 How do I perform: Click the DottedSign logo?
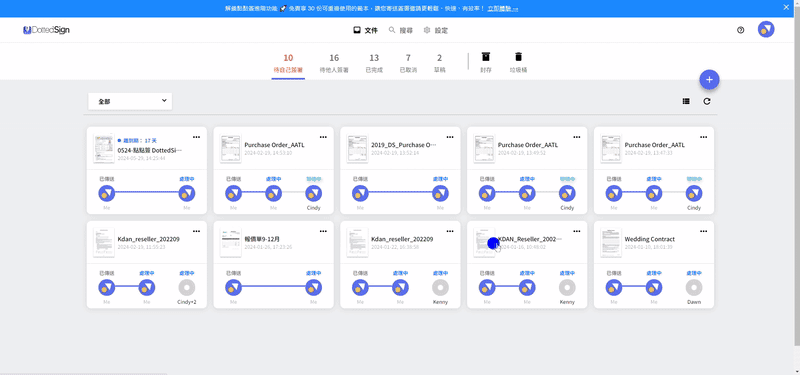point(46,30)
